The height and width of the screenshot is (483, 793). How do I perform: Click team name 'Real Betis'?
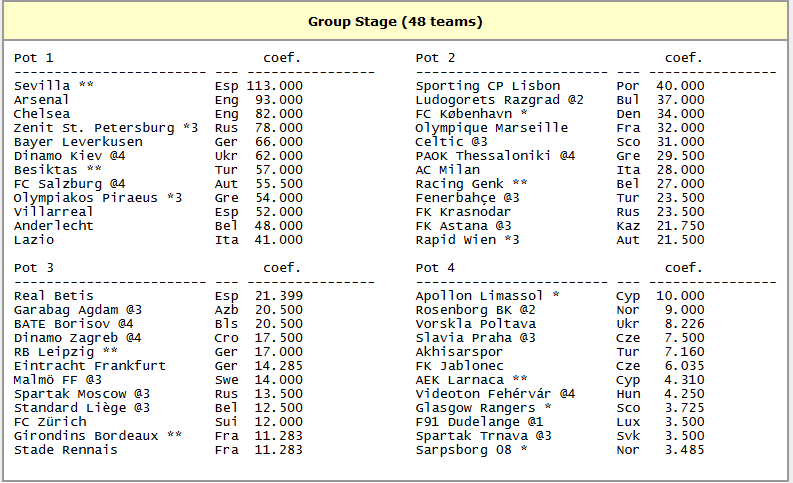pos(54,296)
